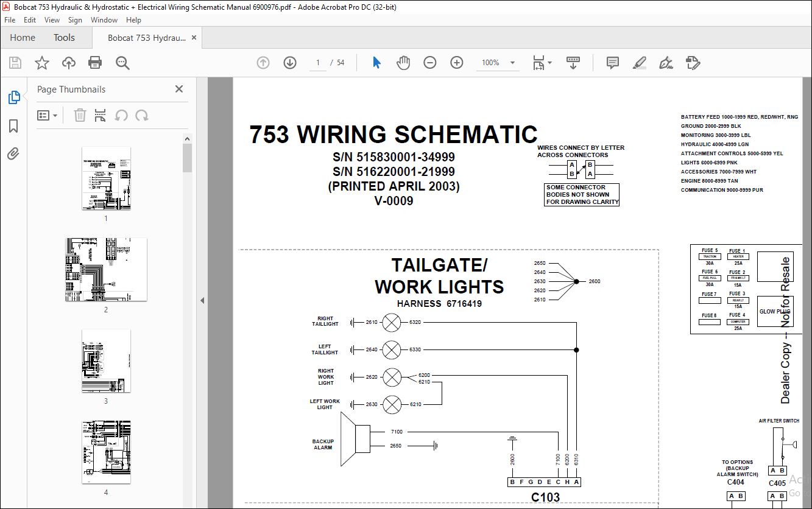Upload file to cloud icon

[x=69, y=63]
